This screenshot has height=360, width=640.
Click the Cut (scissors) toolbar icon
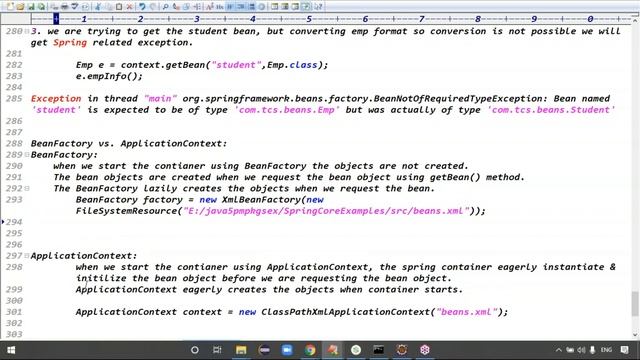97,7
